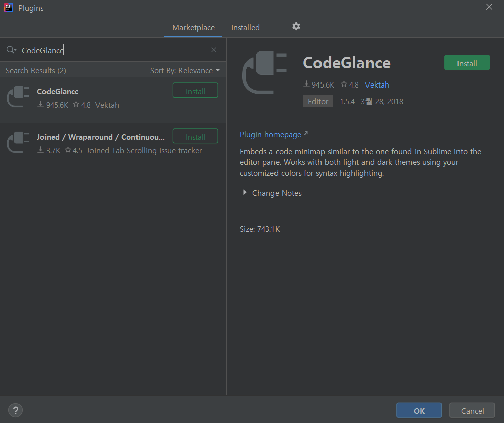The width and height of the screenshot is (504, 423).
Task: Click the Joined Tab Scrolling plugin icon
Action: (18, 142)
